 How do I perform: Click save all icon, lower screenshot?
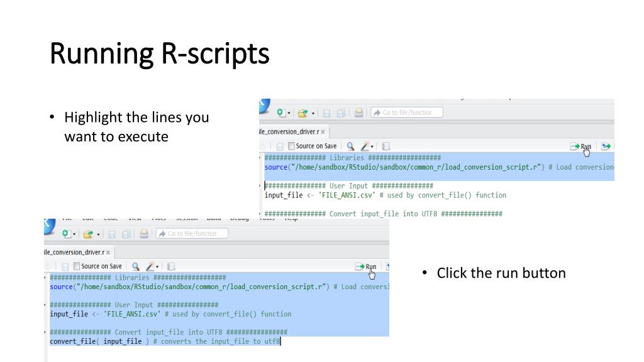[x=126, y=234]
